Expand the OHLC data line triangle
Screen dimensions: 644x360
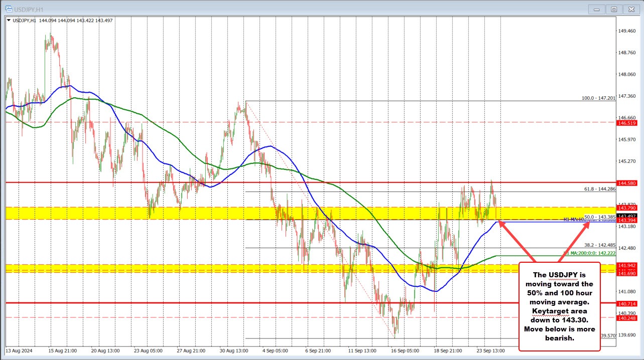click(x=9, y=21)
